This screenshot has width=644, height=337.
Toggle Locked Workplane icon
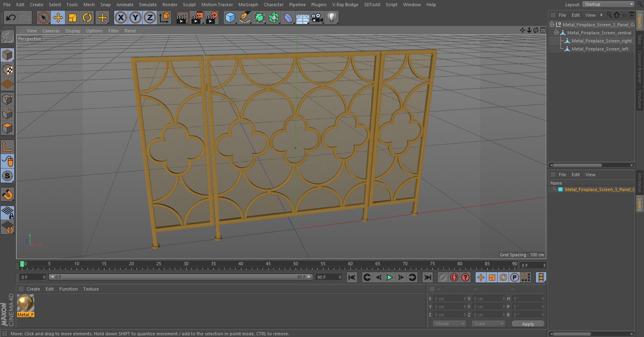click(7, 212)
